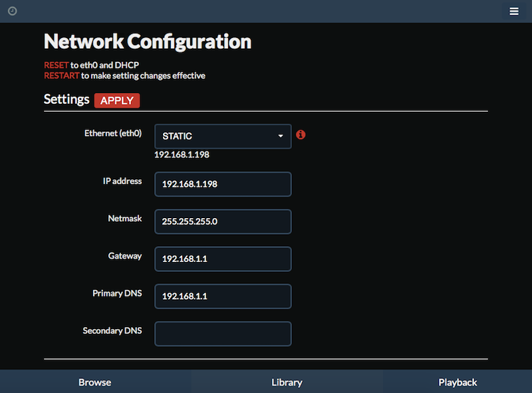Focus the Netmask input field
The width and height of the screenshot is (532, 393).
tap(223, 221)
